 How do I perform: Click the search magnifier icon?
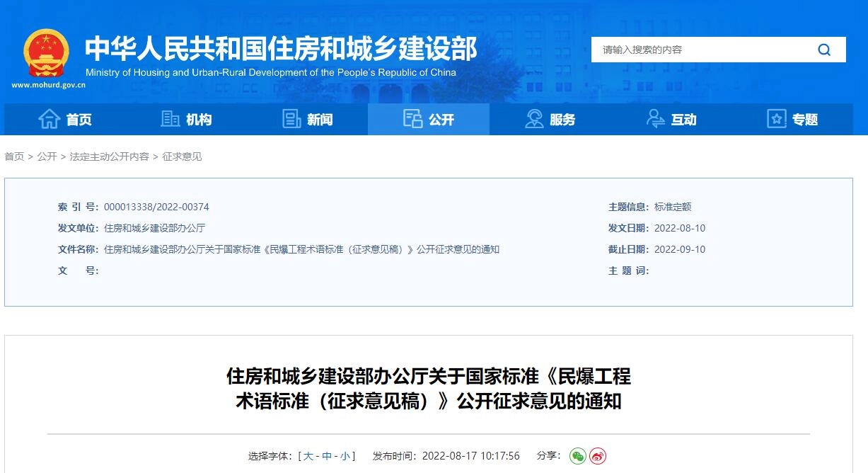(823, 50)
